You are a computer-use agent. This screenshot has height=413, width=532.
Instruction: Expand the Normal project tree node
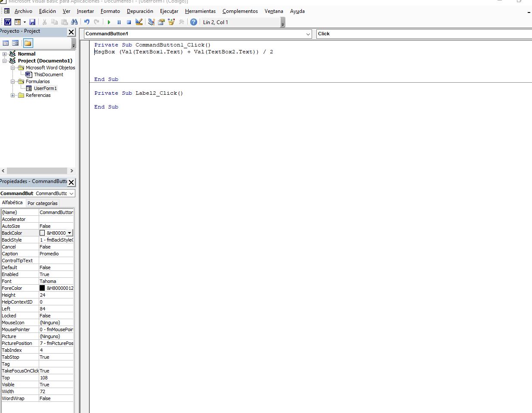pyautogui.click(x=4, y=54)
